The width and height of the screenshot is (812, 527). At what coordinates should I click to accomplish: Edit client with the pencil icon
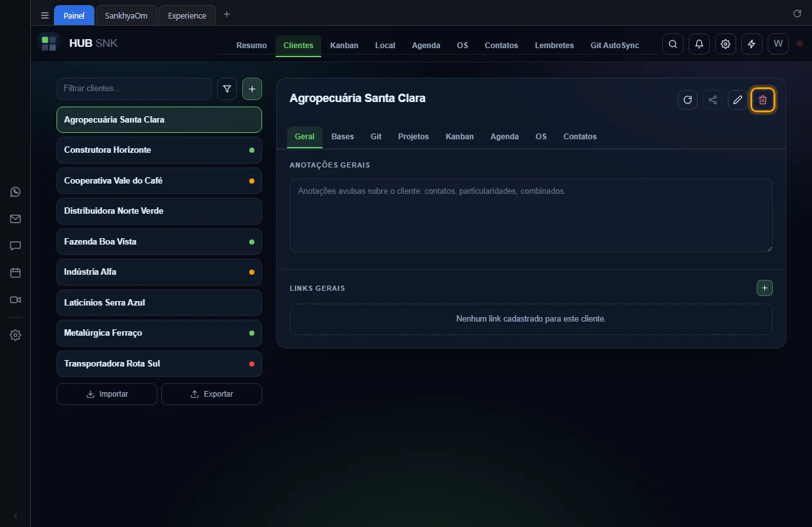click(737, 100)
